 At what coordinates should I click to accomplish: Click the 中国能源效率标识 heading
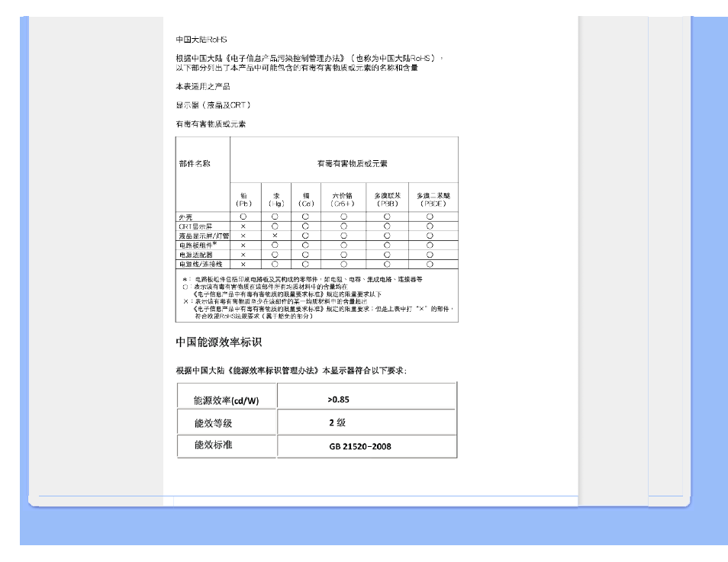219,342
